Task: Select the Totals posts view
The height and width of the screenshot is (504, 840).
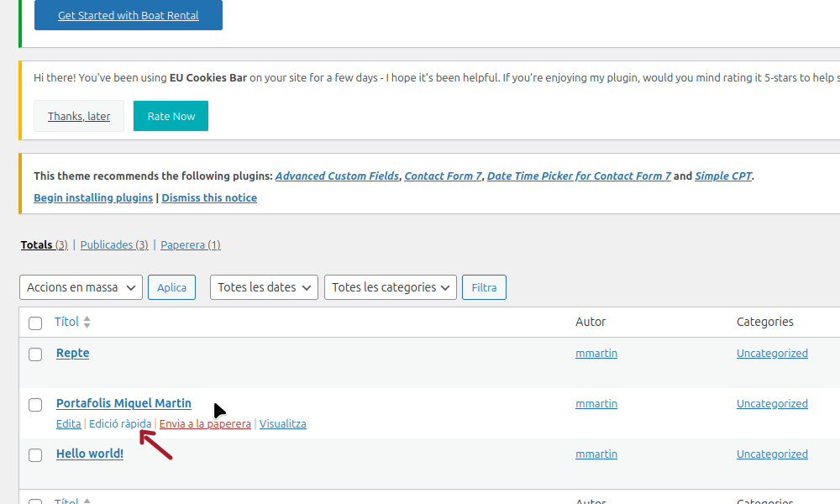Action: 44,245
